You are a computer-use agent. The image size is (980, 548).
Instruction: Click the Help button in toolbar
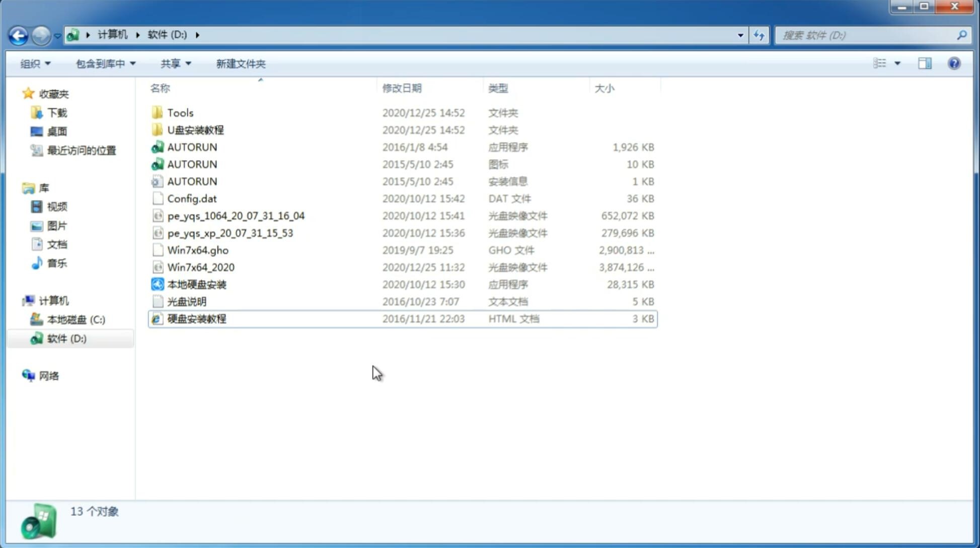[x=954, y=63]
